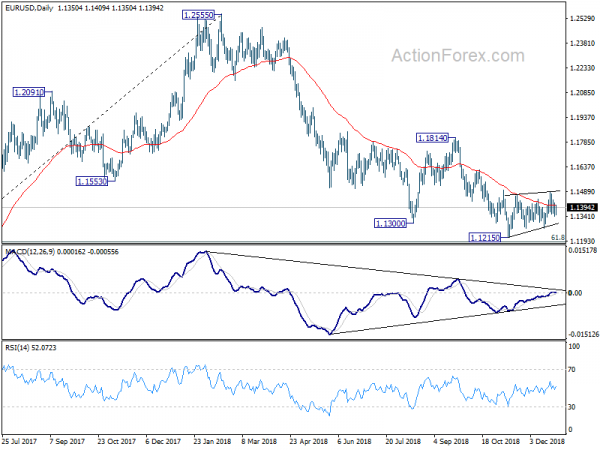Image resolution: width=600 pixels, height=450 pixels.
Task: Click the 25 Jul 2017 date marker
Action: tap(19, 441)
